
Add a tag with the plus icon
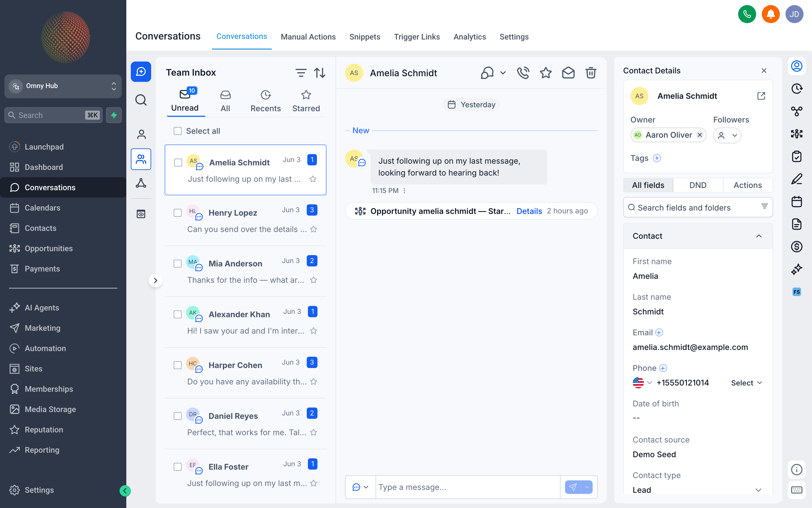657,158
